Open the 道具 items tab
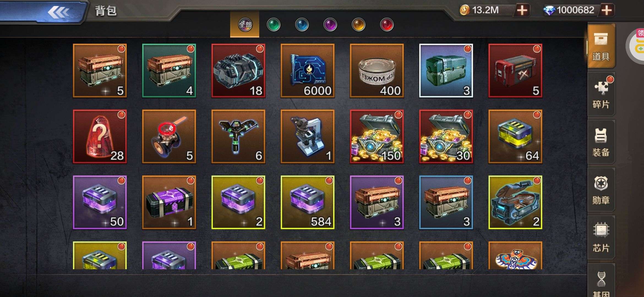Screen dimensions: 644x297 [601, 46]
